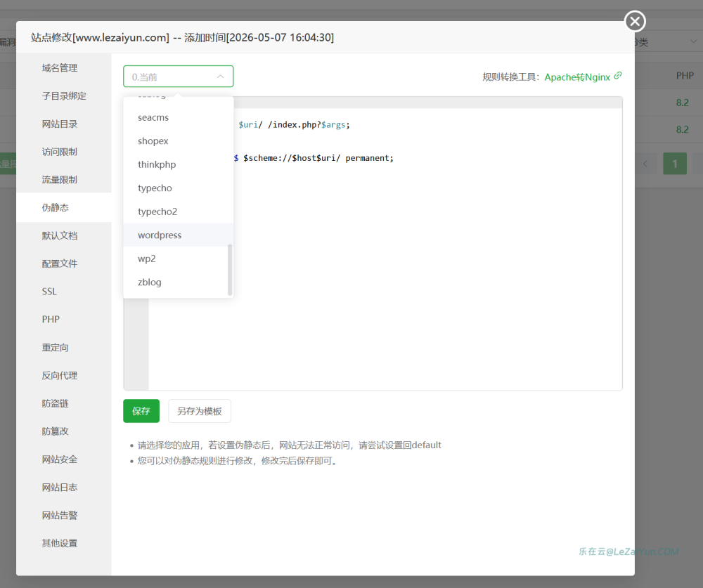The height and width of the screenshot is (588, 703).
Task: Go to 流量限制 tab
Action: click(64, 180)
